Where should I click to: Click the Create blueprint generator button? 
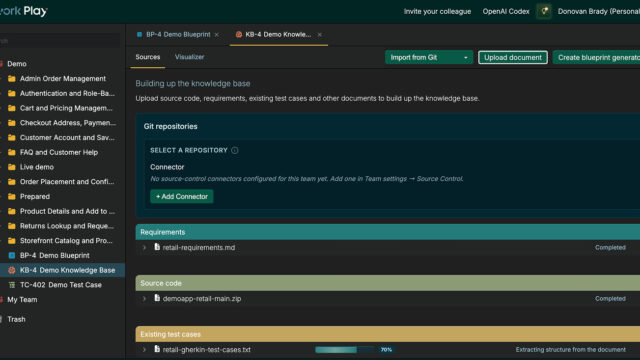(x=596, y=58)
